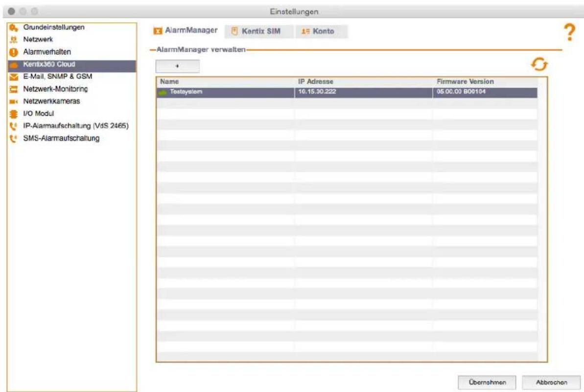Open Netzwerk-Monitoring settings
This screenshot has width=584, height=392.
pos(55,89)
